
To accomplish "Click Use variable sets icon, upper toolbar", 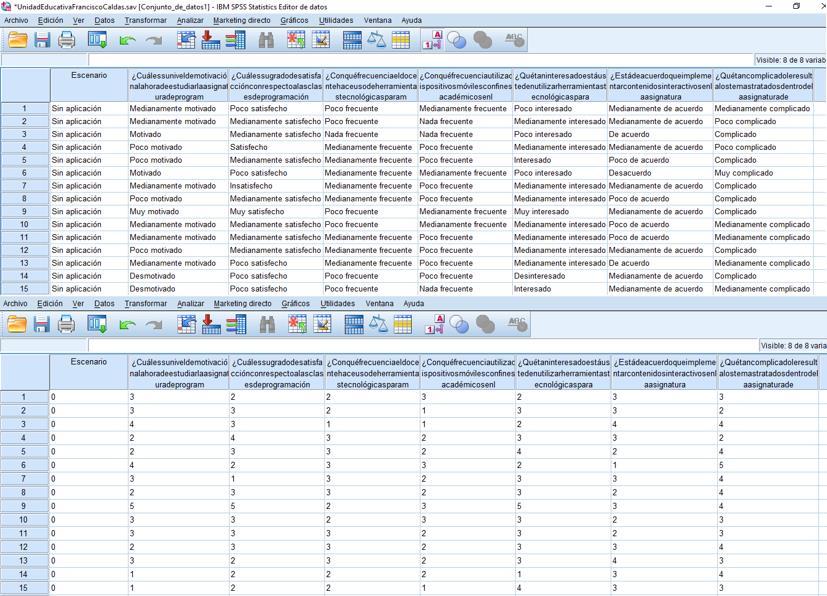I will tap(457, 40).
